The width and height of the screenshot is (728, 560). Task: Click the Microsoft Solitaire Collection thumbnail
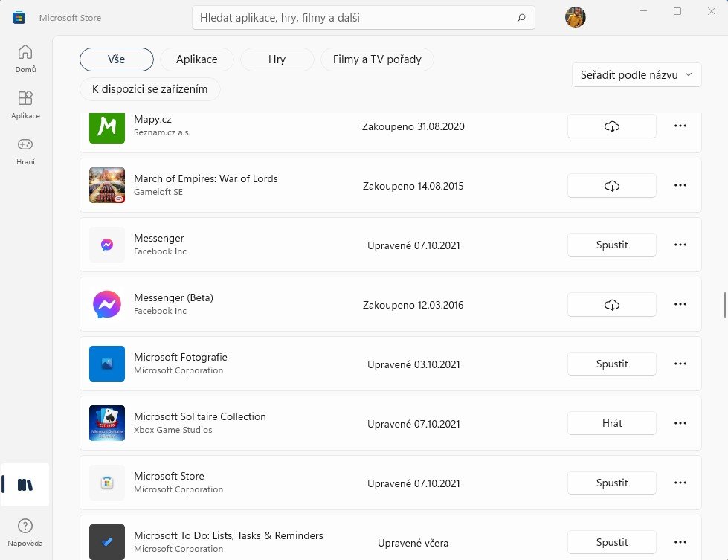107,423
